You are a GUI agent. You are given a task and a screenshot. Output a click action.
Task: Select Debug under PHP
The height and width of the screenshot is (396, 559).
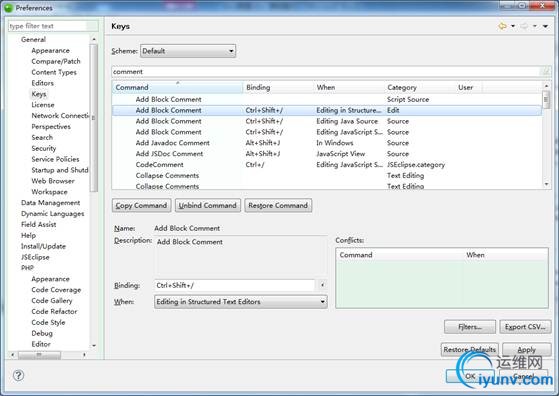point(42,333)
